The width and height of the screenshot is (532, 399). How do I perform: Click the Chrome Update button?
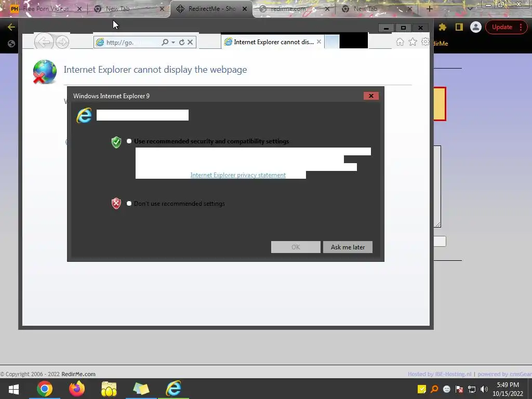502,27
